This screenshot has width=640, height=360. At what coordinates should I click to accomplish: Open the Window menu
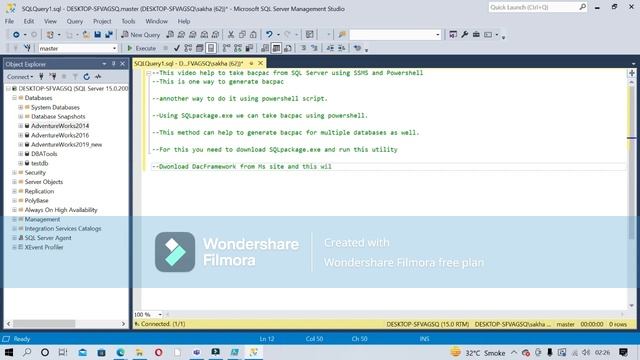pos(156,21)
